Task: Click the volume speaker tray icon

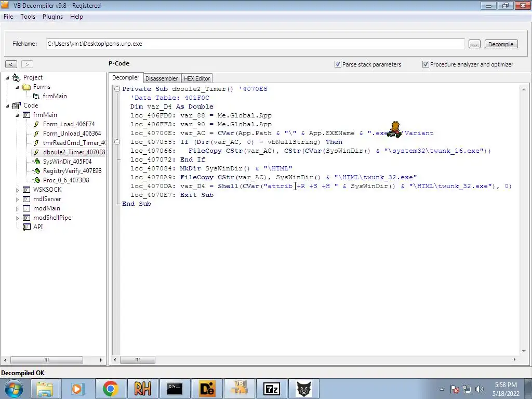Action: pos(480,389)
